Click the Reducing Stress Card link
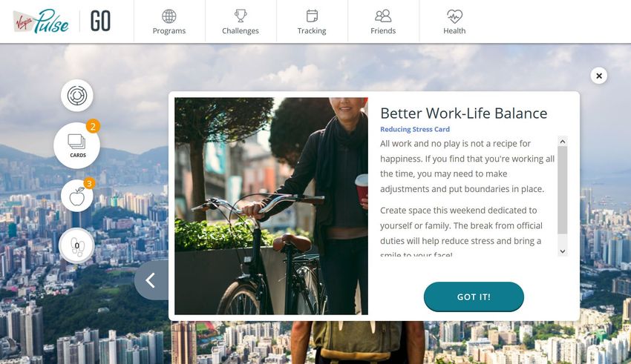The height and width of the screenshot is (364, 631). click(x=415, y=130)
